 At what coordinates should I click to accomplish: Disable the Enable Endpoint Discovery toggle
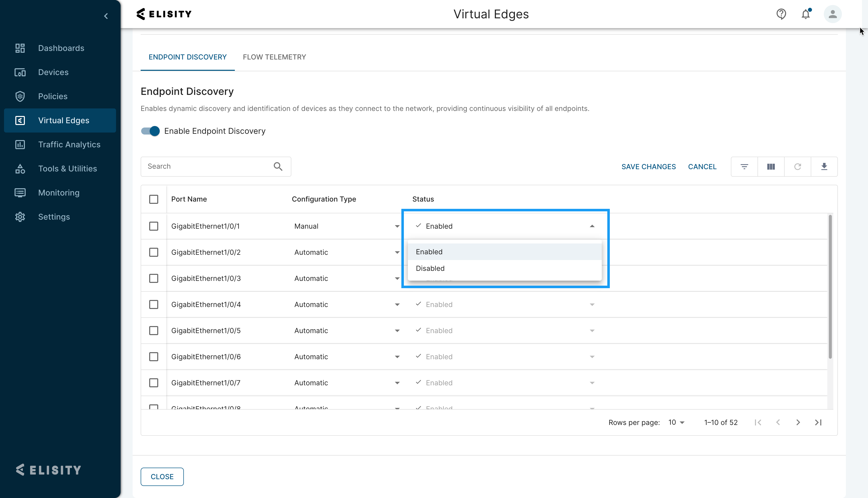coord(150,131)
